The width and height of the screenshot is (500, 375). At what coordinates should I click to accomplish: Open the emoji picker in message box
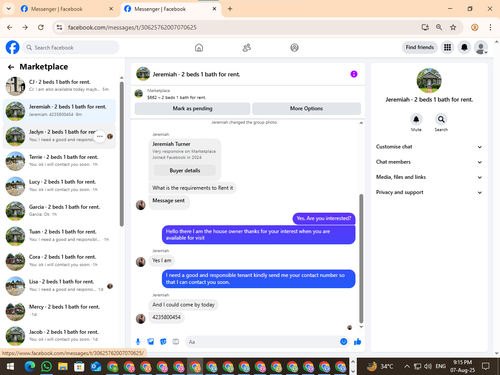[x=344, y=341]
